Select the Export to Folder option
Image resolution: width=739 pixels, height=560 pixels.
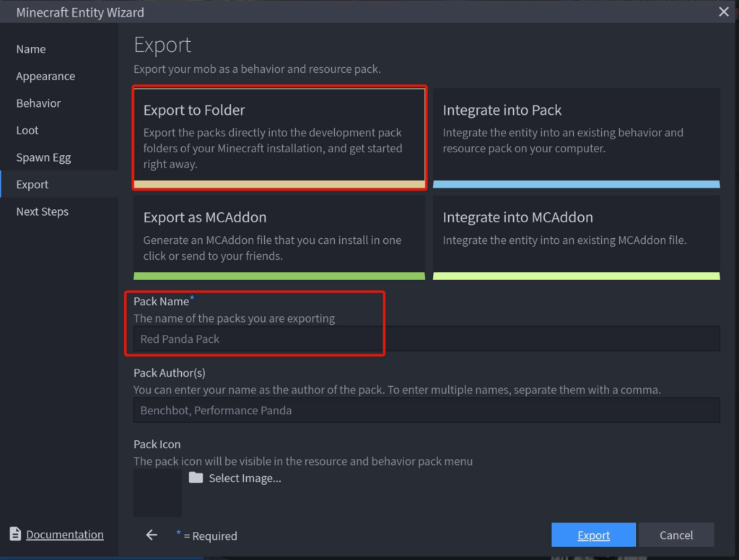279,137
